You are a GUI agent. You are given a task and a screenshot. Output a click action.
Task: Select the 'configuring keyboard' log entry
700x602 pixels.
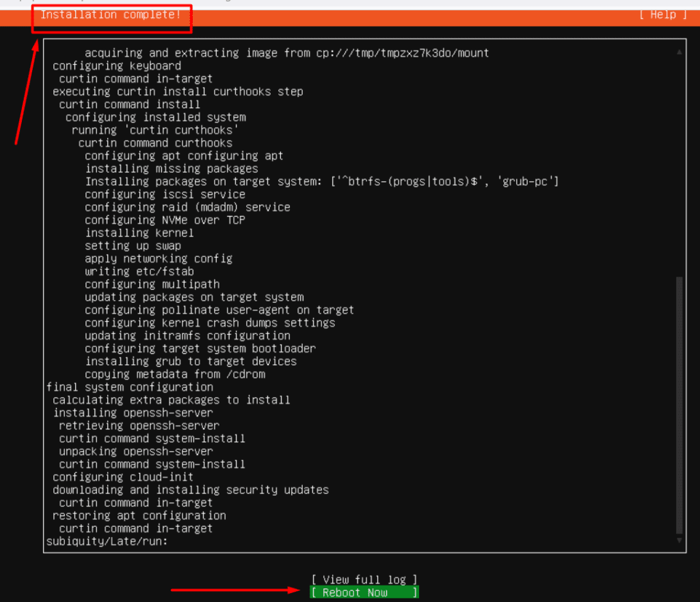tap(116, 66)
